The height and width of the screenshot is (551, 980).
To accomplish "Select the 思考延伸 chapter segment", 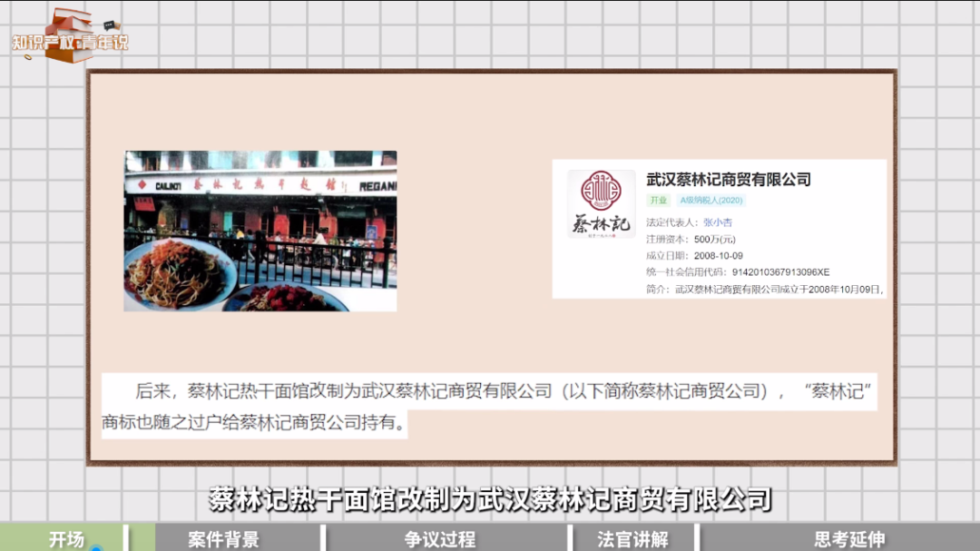I will coord(848,539).
